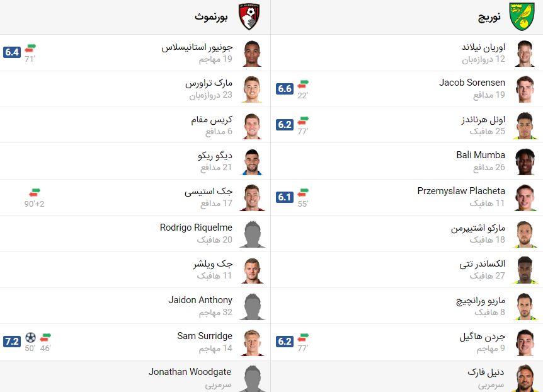Click the Bournemouth club crest
Screen dimensions: 543x392
(249, 16)
